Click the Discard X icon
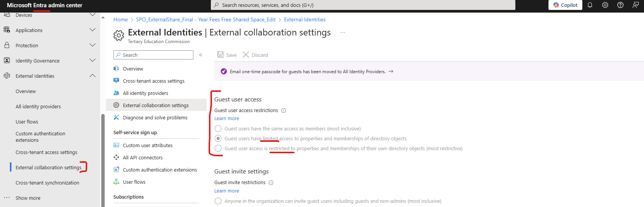The image size is (644, 207). point(246,55)
